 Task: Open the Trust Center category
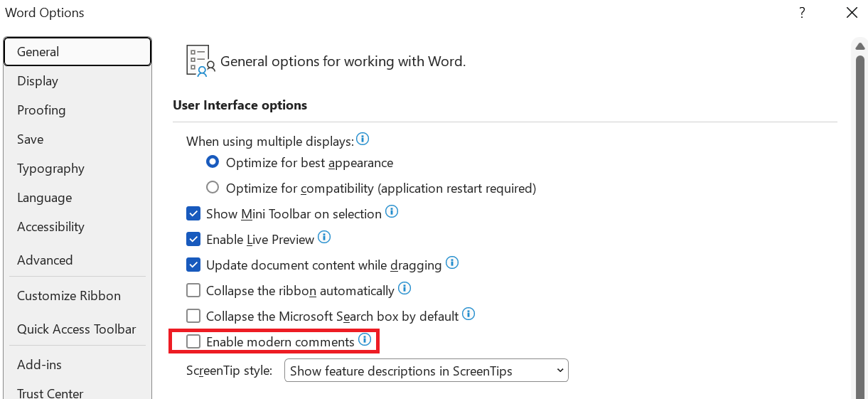[x=77, y=393]
